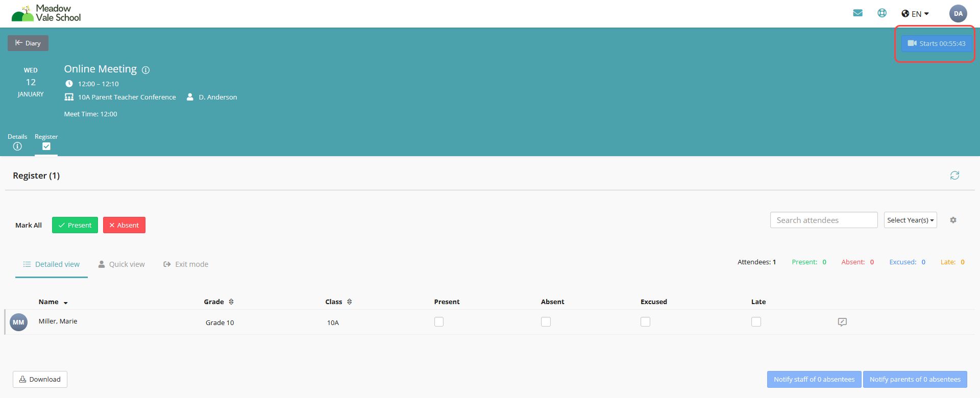This screenshot has width=980, height=398.
Task: Open the EN language dropdown
Action: (x=915, y=14)
